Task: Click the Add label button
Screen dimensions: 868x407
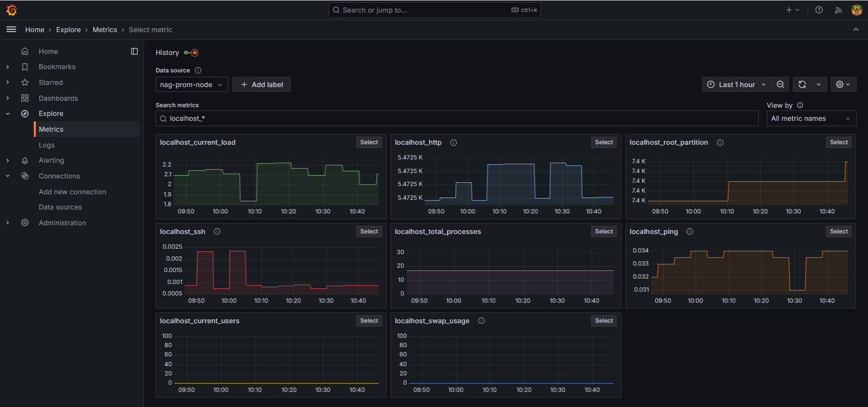Action: (x=262, y=84)
